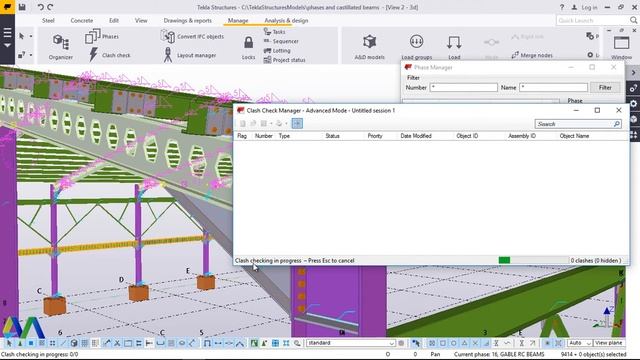Click Merge nodes

coord(532,55)
